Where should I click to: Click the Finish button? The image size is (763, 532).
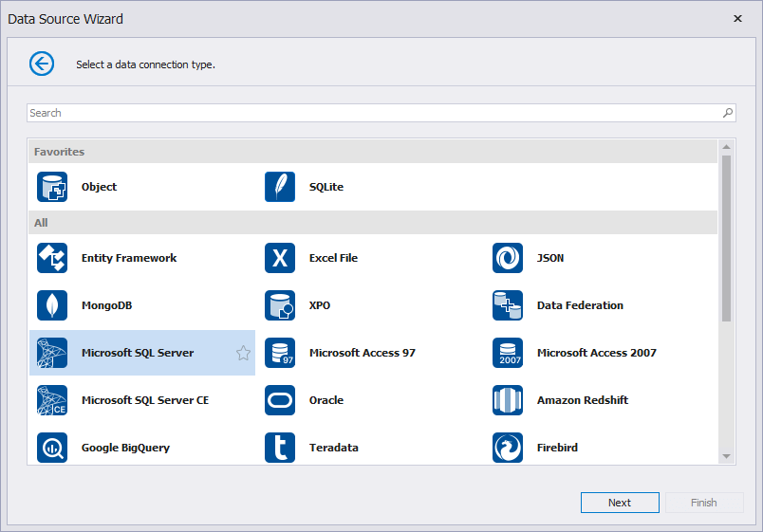(704, 503)
